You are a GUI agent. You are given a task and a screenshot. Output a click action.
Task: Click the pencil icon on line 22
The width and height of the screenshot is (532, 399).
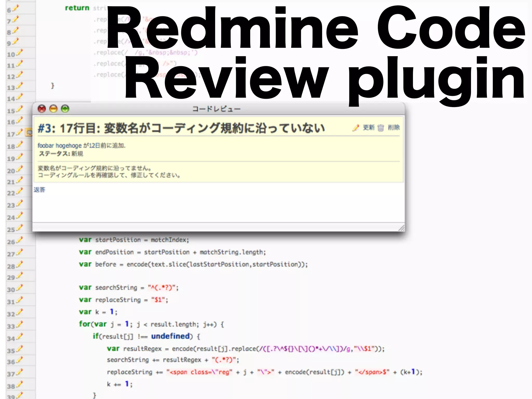(19, 191)
